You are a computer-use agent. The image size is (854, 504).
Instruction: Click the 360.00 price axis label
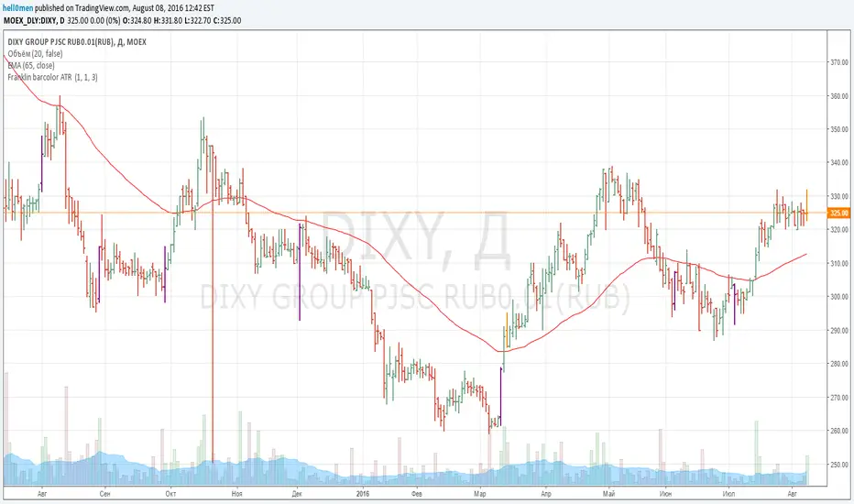tap(839, 96)
